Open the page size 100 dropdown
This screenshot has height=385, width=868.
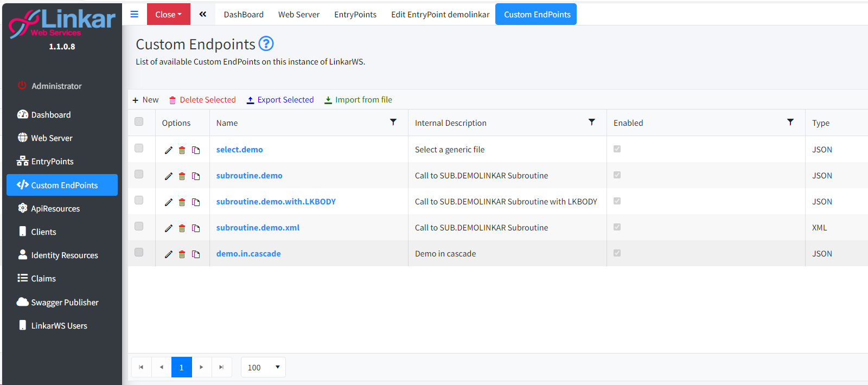coord(263,367)
